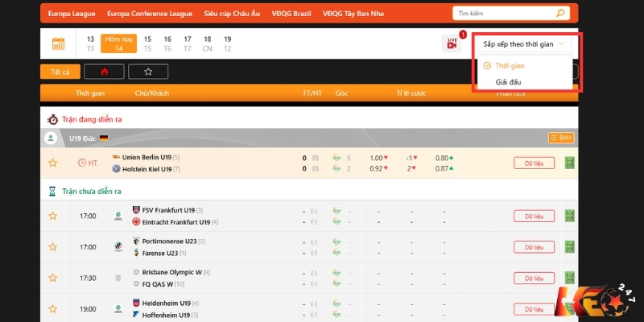Click FQ QAS W team name

click(x=158, y=284)
